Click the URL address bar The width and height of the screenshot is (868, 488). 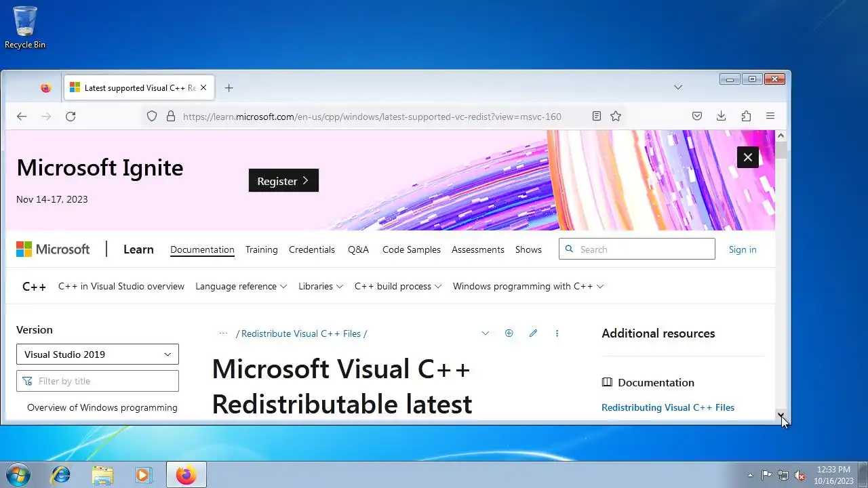pos(372,117)
